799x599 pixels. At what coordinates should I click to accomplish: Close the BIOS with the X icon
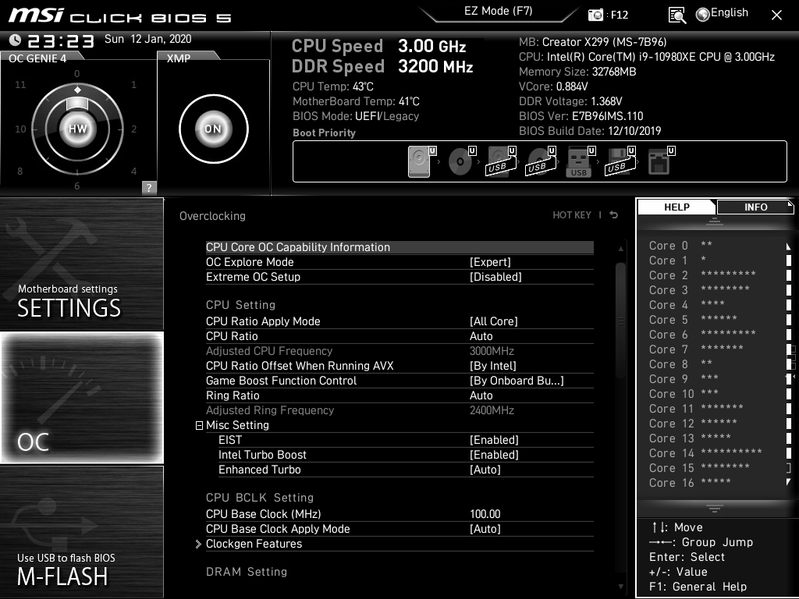(x=777, y=15)
